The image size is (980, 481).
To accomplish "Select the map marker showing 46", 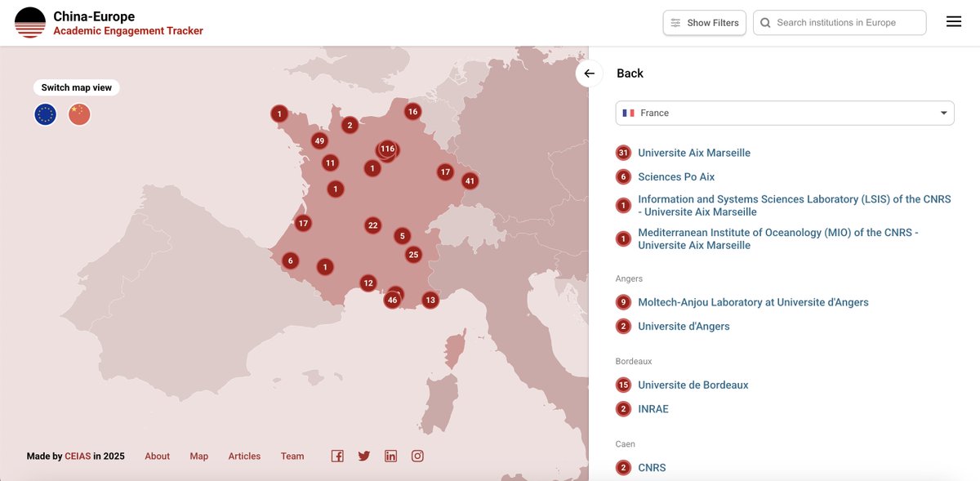I will pos(393,300).
